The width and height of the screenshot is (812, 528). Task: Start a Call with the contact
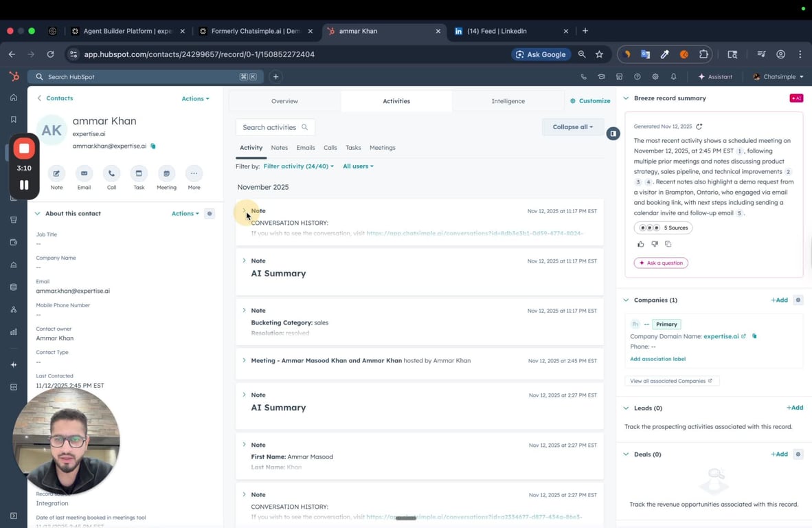pos(111,173)
